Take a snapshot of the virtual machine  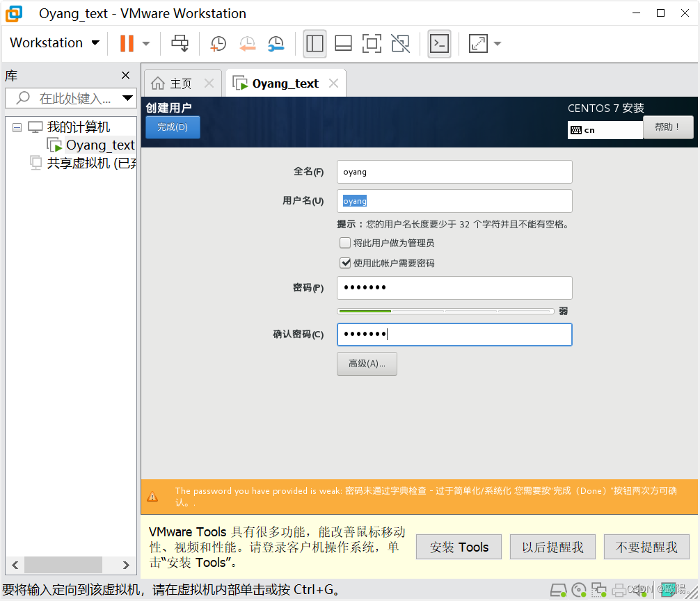point(218,44)
